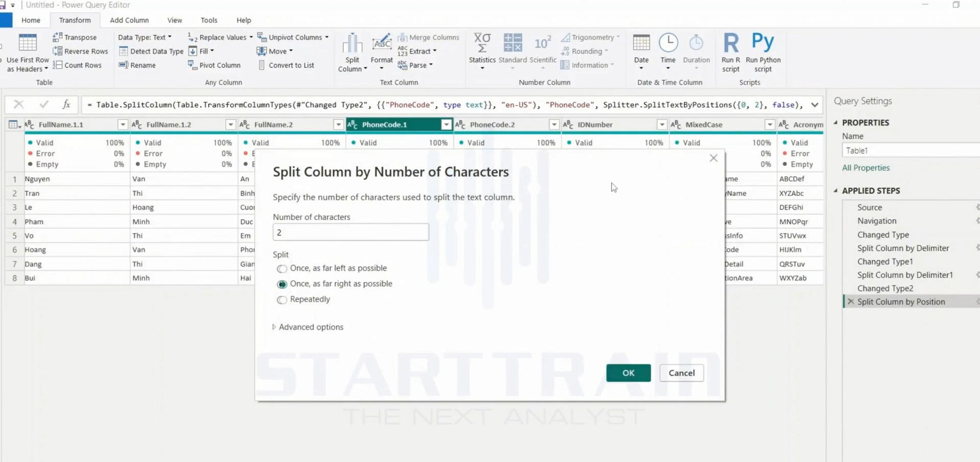The height and width of the screenshot is (462, 980).
Task: Click the Time column icon
Action: (668, 43)
